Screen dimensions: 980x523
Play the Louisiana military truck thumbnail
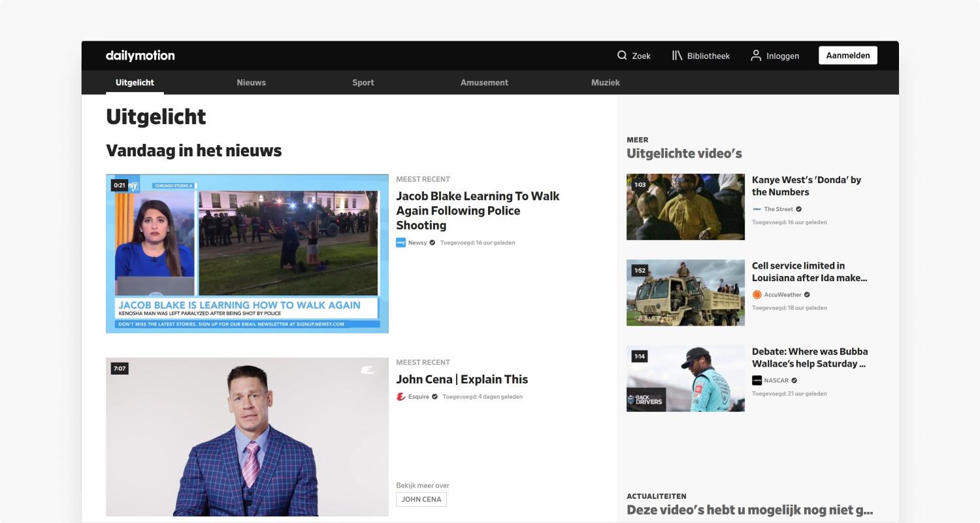point(685,292)
